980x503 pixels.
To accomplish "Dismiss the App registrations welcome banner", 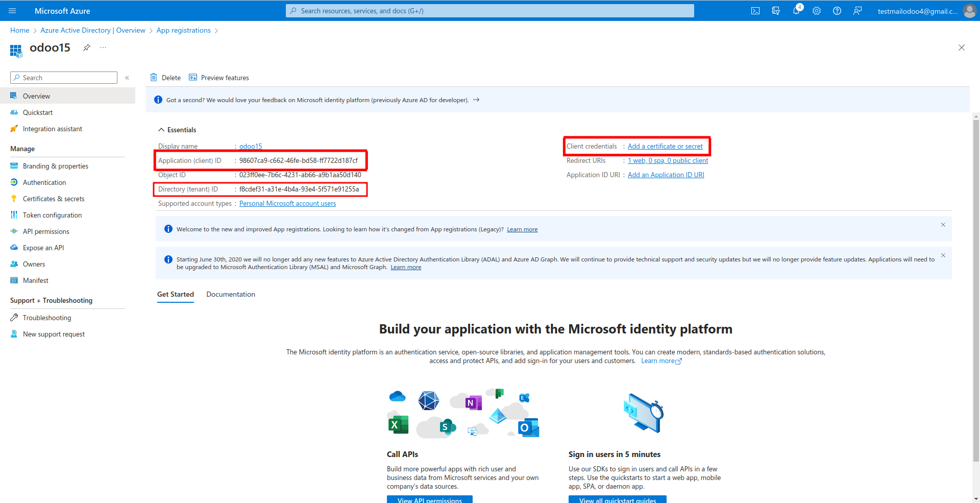I will (x=943, y=225).
